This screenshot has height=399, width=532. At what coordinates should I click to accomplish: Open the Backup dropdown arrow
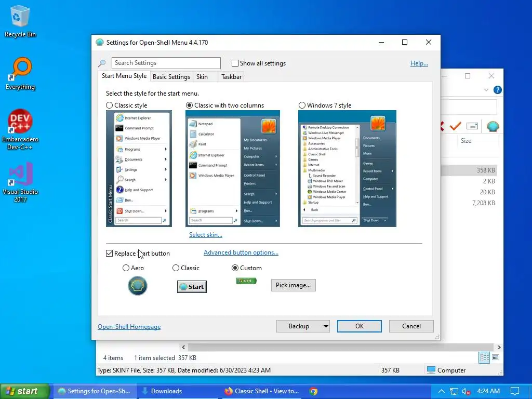pyautogui.click(x=326, y=326)
